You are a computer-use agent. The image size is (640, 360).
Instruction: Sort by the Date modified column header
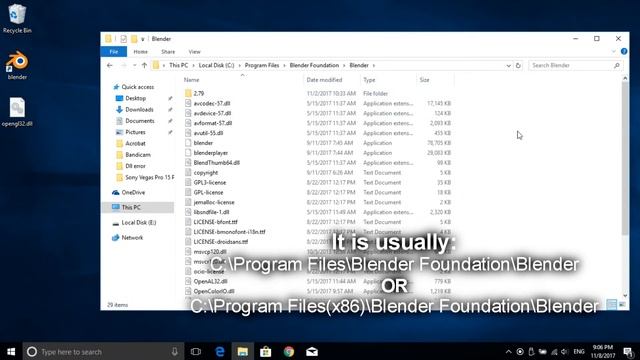coord(332,80)
